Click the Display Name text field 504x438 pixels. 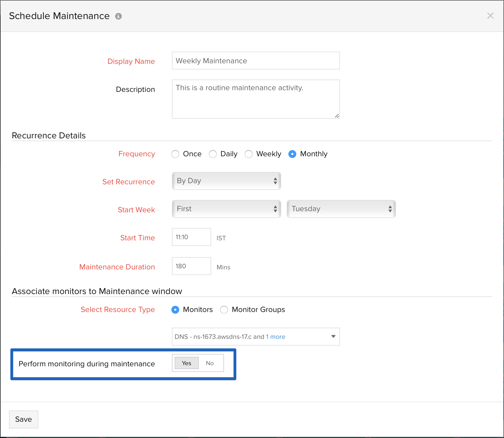(256, 60)
